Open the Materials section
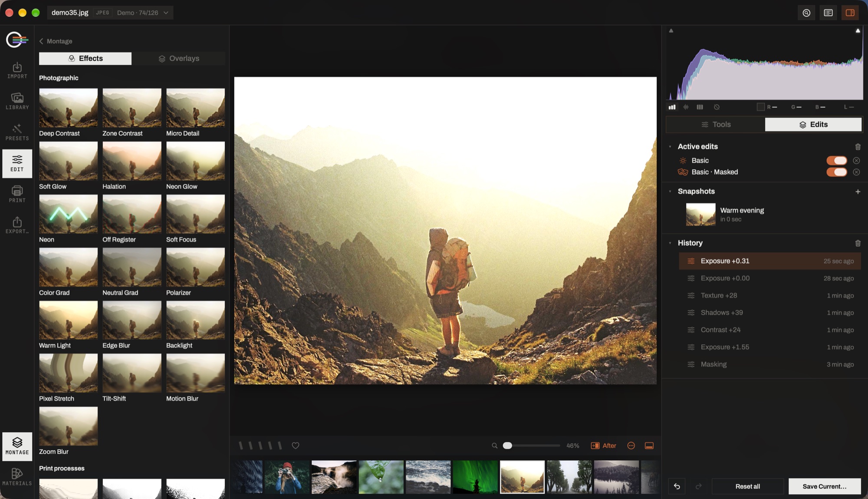868x499 pixels. pyautogui.click(x=17, y=477)
